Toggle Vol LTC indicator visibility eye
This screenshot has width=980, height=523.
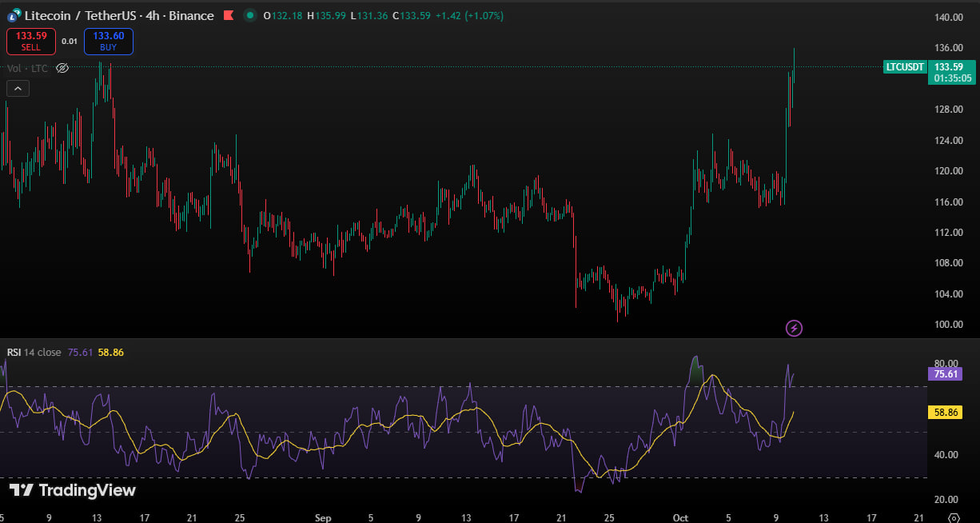(x=62, y=69)
